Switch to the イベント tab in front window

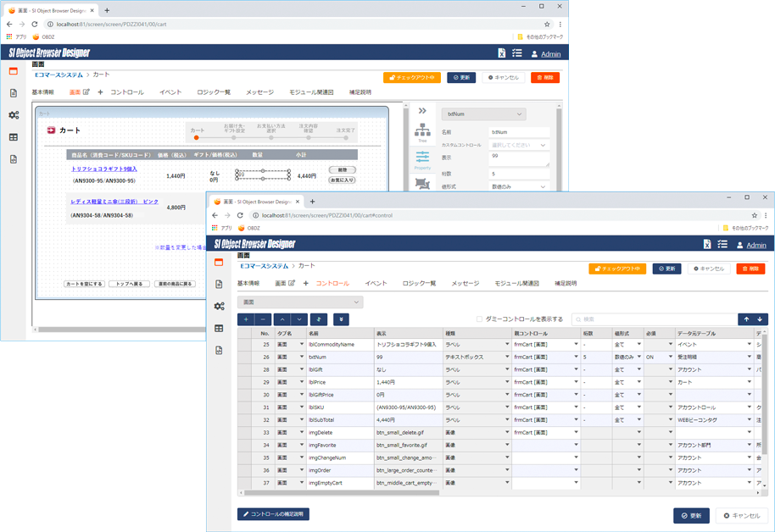(x=375, y=284)
